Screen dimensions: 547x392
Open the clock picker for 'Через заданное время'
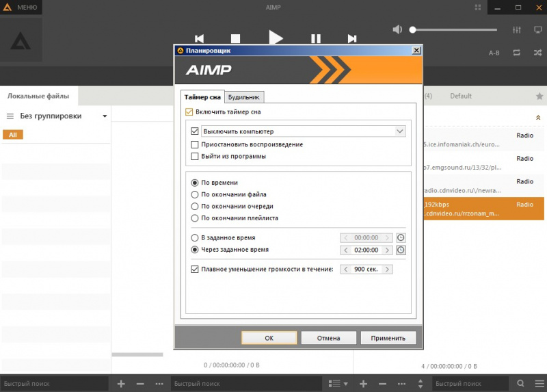[401, 250]
